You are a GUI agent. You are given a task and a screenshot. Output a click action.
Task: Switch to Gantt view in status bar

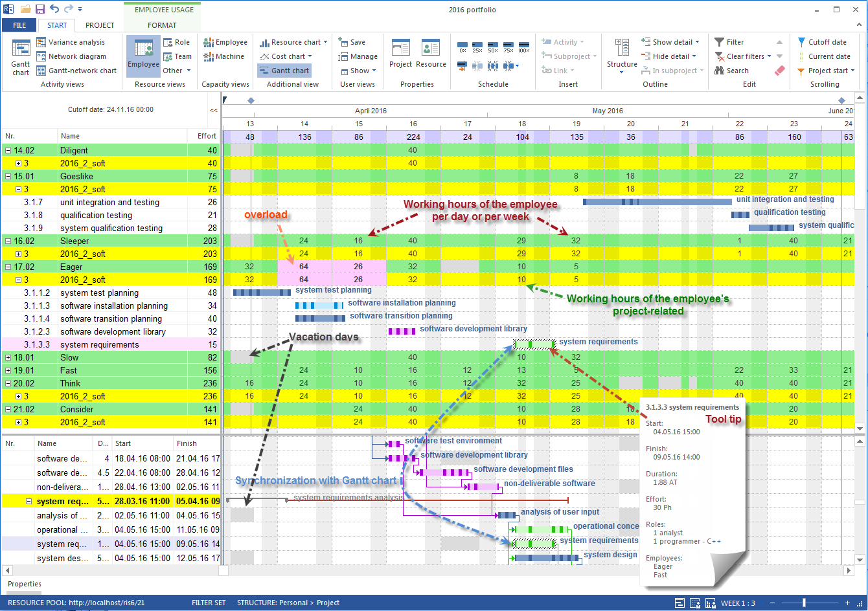coord(680,603)
